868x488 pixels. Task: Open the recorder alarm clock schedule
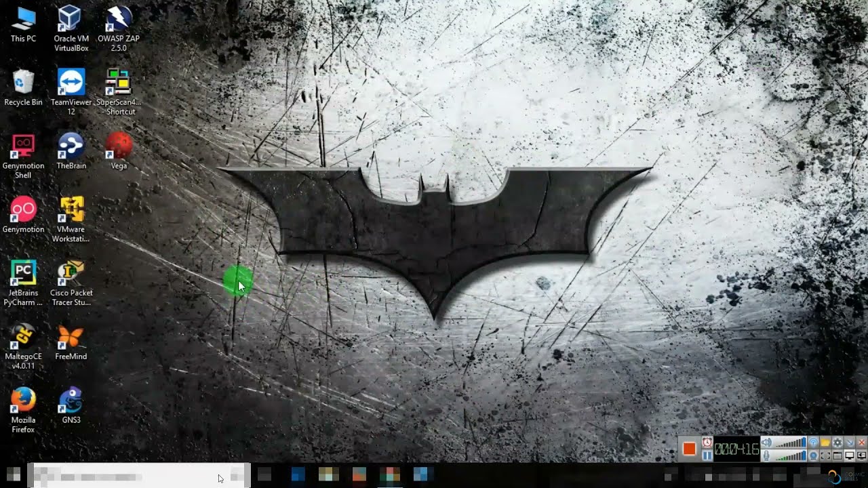(x=707, y=442)
